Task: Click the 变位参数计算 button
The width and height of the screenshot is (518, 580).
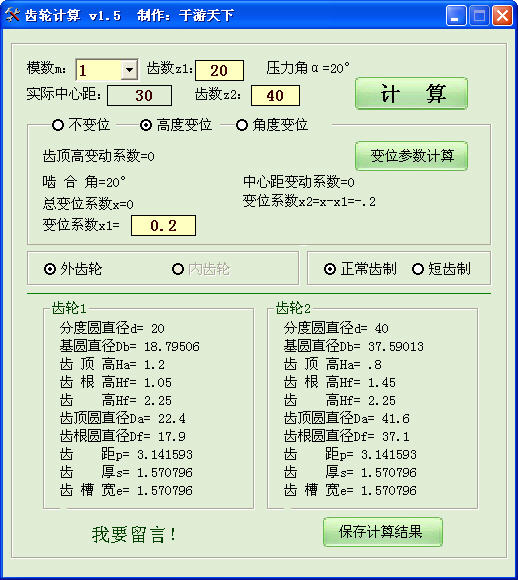Action: tap(411, 156)
